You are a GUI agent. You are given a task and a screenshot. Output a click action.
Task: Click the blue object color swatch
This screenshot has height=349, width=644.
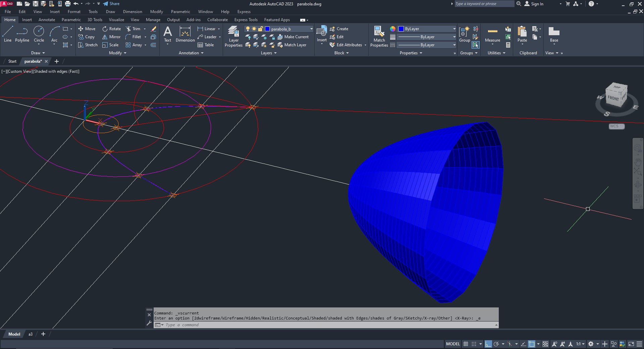[401, 29]
